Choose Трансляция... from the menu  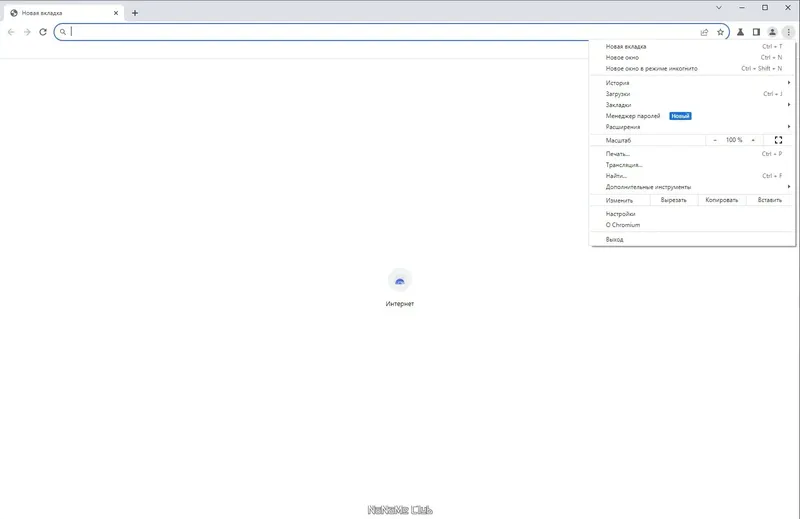pyautogui.click(x=692, y=165)
